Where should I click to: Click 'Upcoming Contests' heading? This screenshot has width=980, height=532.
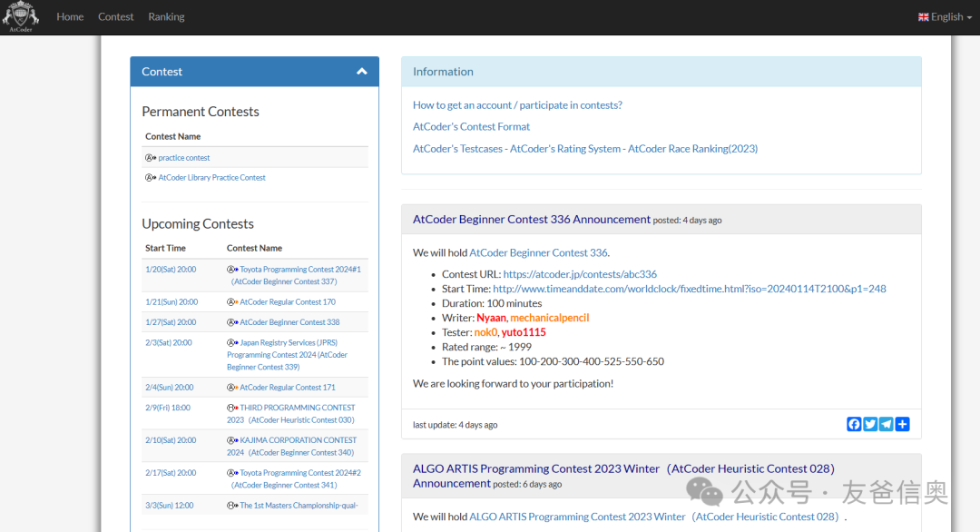tap(198, 224)
